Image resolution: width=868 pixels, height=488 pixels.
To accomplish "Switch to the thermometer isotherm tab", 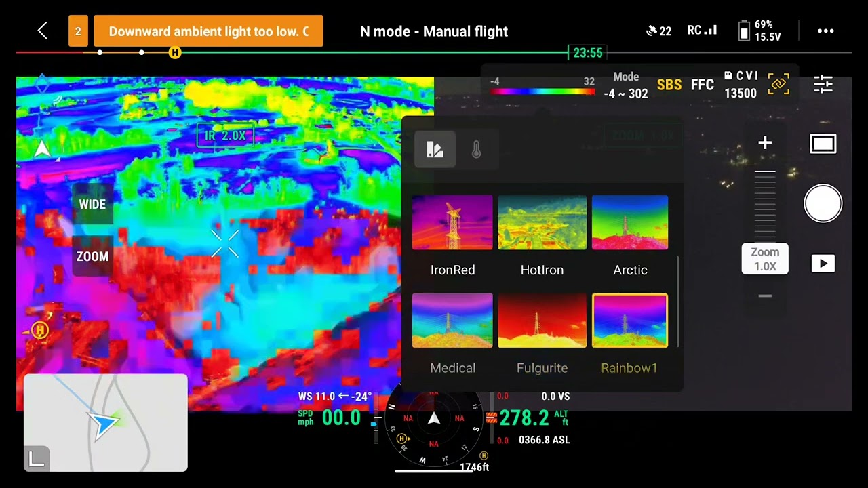I will pos(477,150).
